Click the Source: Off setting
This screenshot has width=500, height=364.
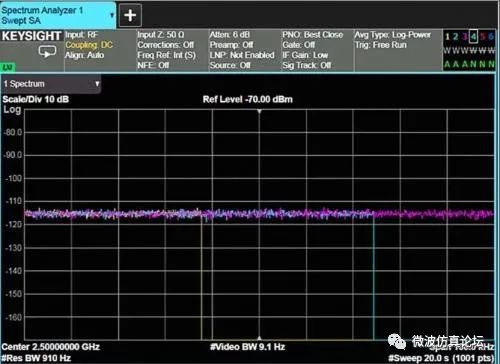pos(230,65)
